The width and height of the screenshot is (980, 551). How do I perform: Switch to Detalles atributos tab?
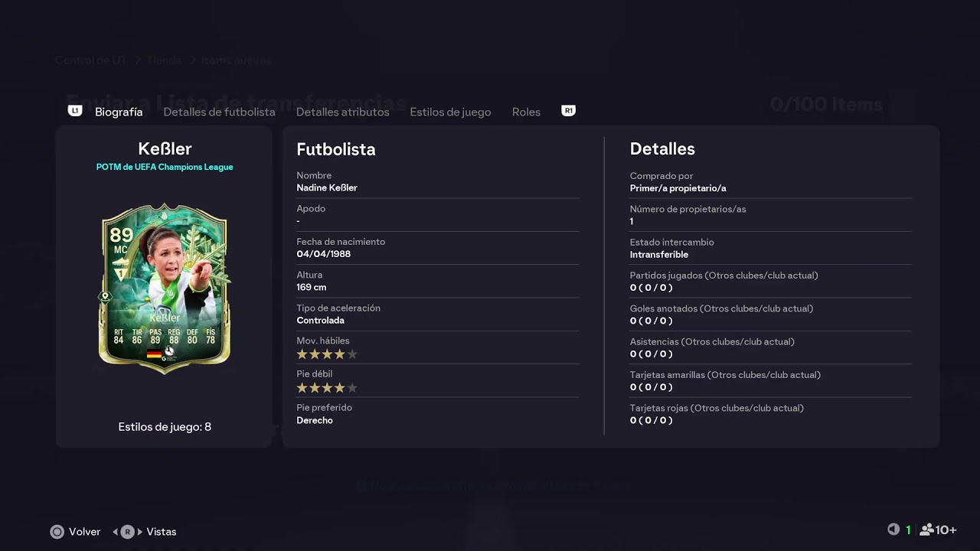pos(342,112)
